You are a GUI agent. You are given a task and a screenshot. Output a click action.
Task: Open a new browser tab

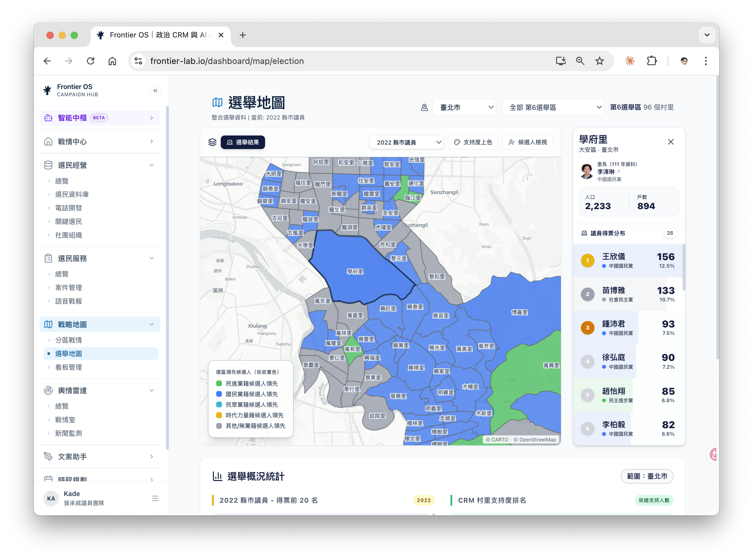point(242,35)
